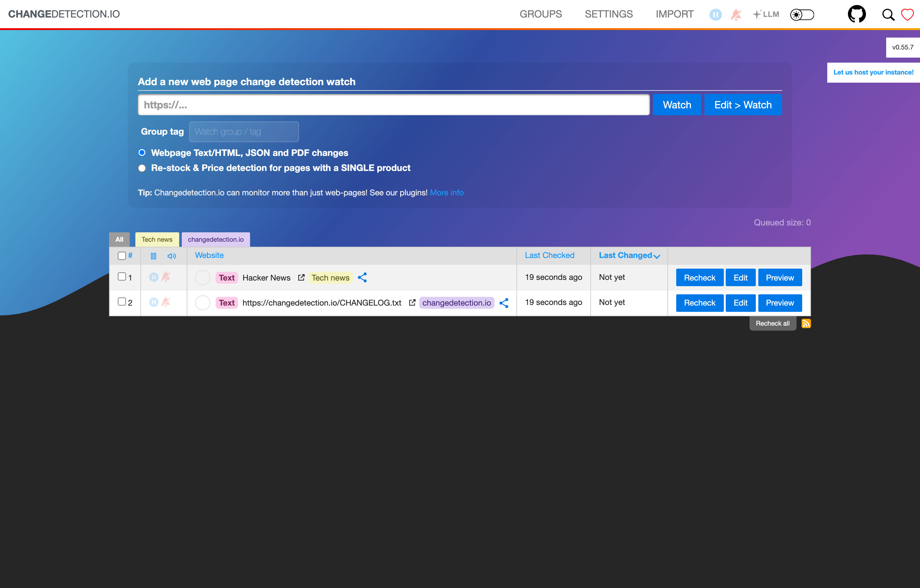920x588 pixels.
Task: Edit the Hacker News watch
Action: pos(740,278)
